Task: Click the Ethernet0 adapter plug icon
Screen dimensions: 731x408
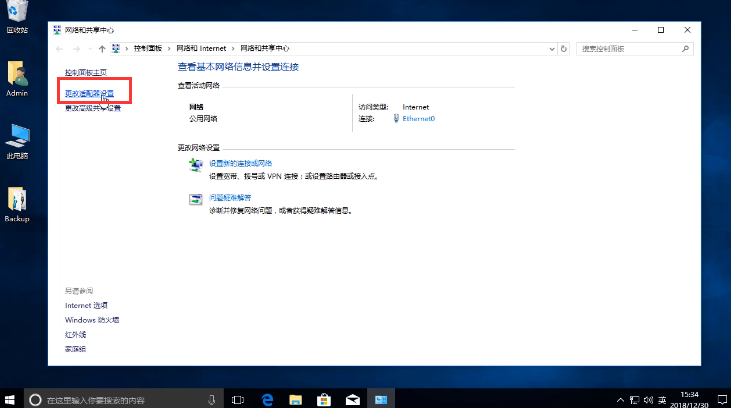Action: (x=396, y=118)
